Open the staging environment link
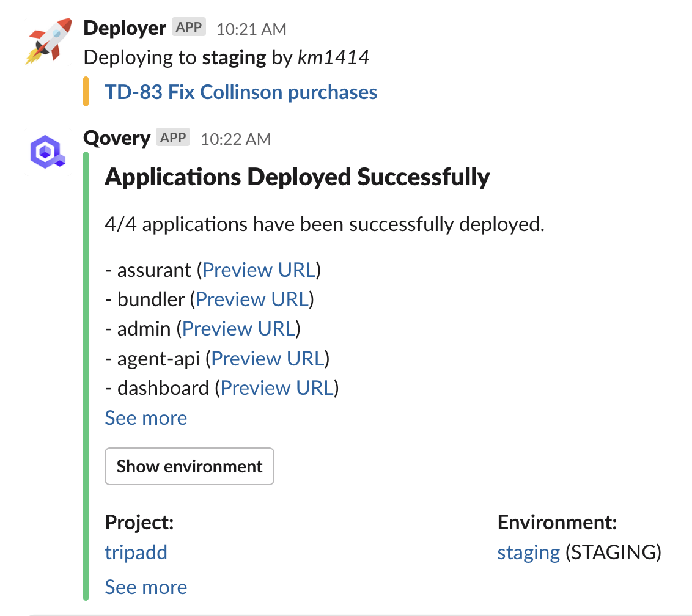 [x=529, y=553]
